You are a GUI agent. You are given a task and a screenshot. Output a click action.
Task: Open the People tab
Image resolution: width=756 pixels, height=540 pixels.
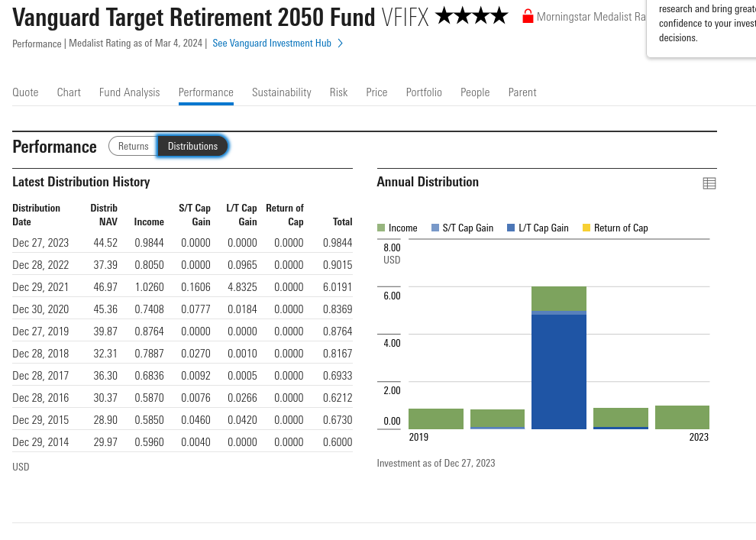coord(475,92)
